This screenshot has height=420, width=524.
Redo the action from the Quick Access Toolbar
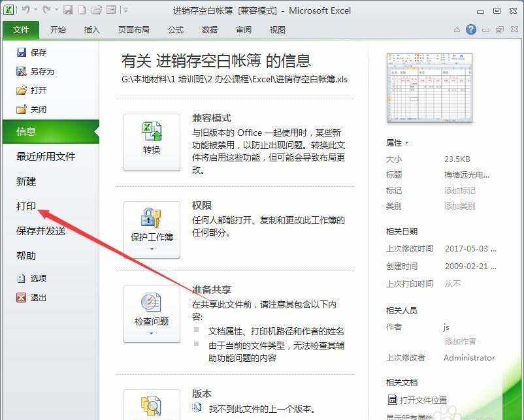(x=46, y=10)
